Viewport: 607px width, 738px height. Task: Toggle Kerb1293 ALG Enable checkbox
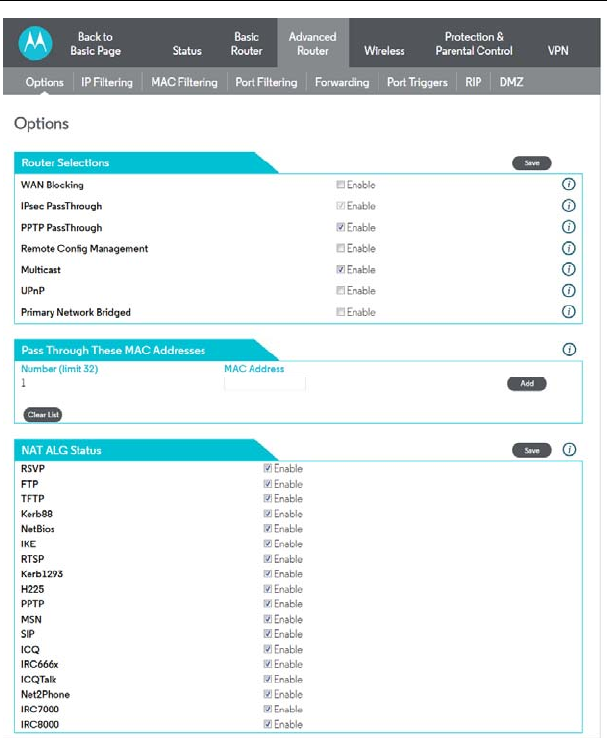pyautogui.click(x=267, y=573)
